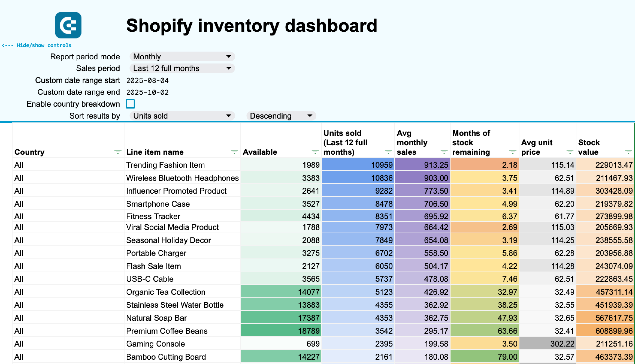Open the Months of stock remaining filter icon
The image size is (635, 364).
(x=513, y=152)
